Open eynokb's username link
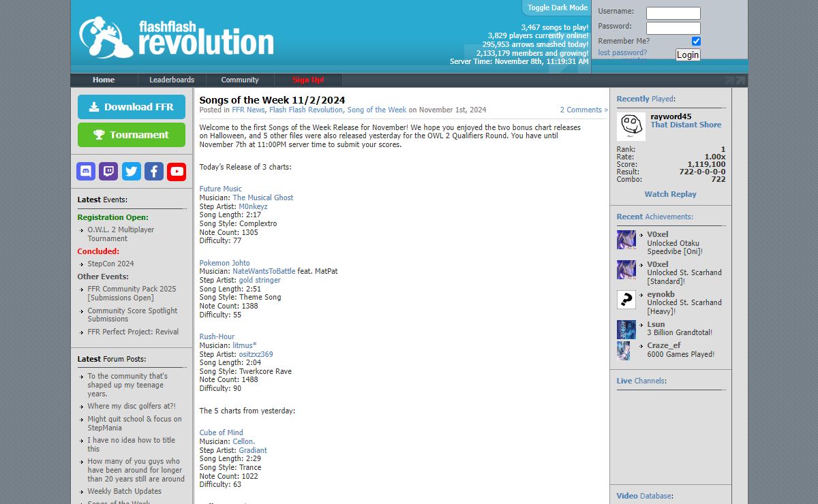 pos(661,294)
